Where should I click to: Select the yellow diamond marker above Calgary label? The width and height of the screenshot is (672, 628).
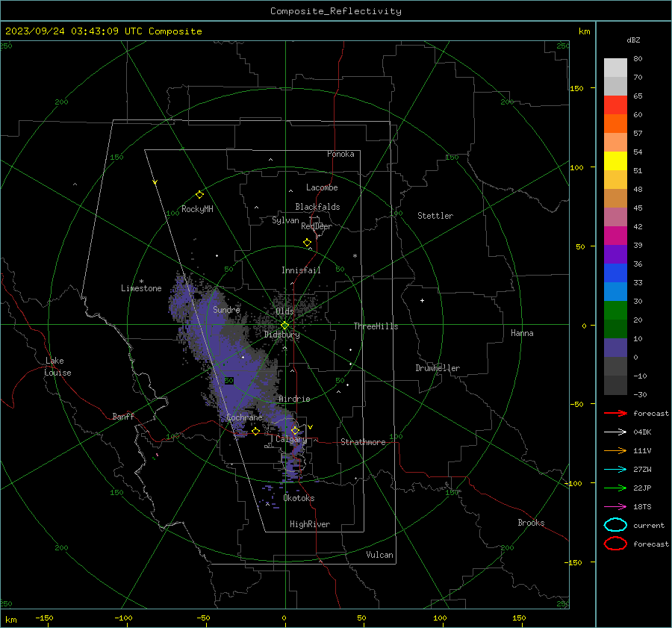coord(295,430)
